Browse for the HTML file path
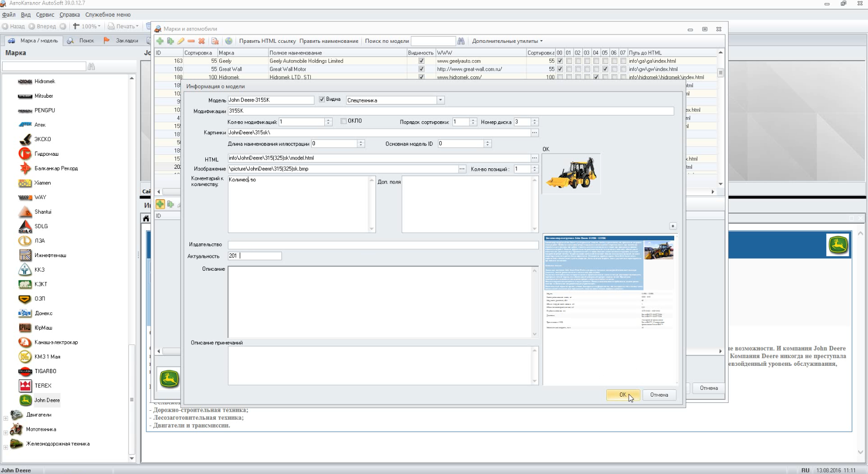 (534, 158)
